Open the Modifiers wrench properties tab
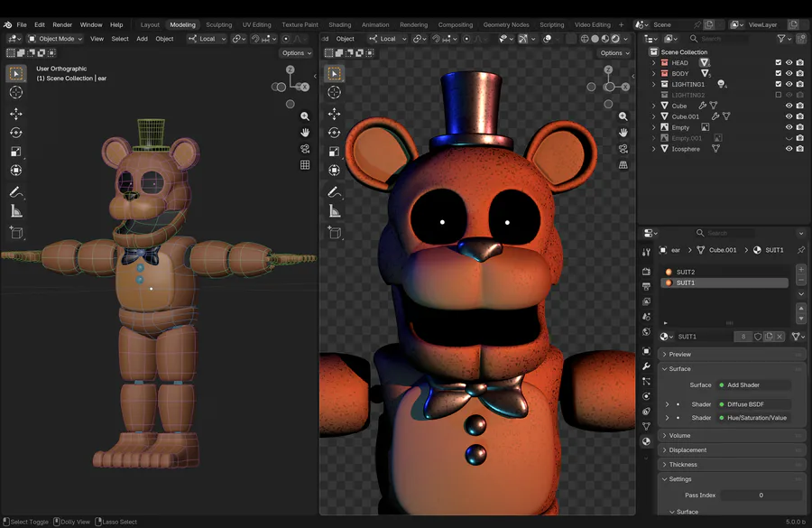 (646, 366)
